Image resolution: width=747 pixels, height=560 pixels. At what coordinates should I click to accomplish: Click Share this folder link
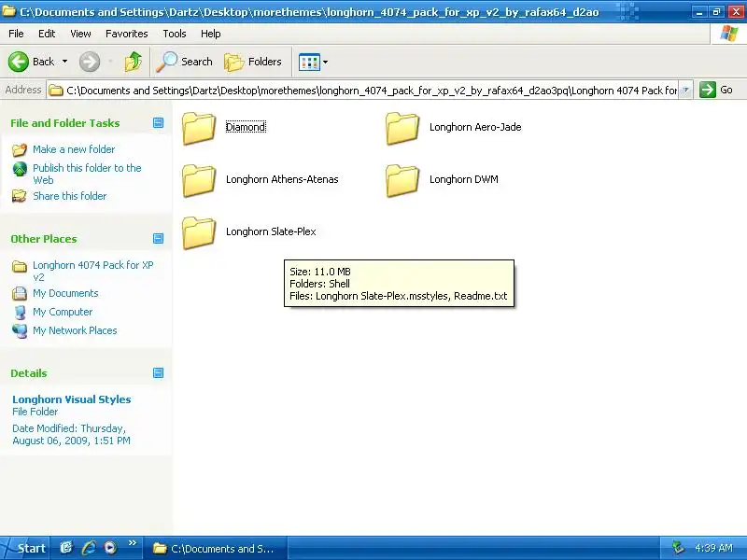[x=69, y=196]
